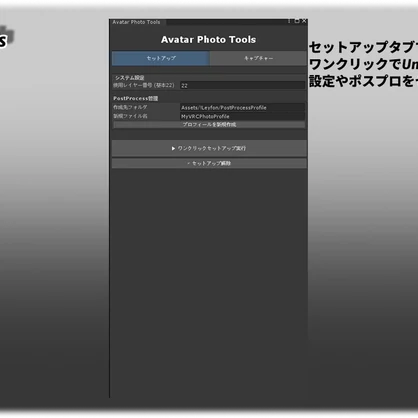Click the 作成先フォルダ label

[x=130, y=107]
